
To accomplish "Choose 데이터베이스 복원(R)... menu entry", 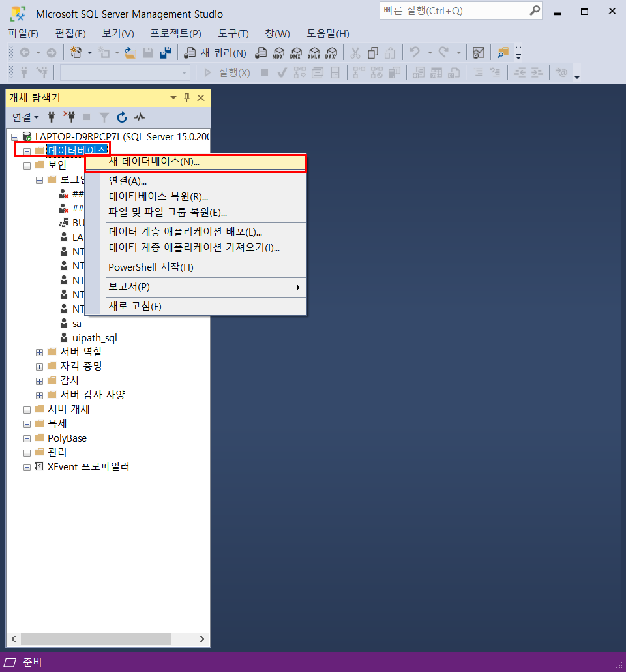I will click(x=196, y=197).
